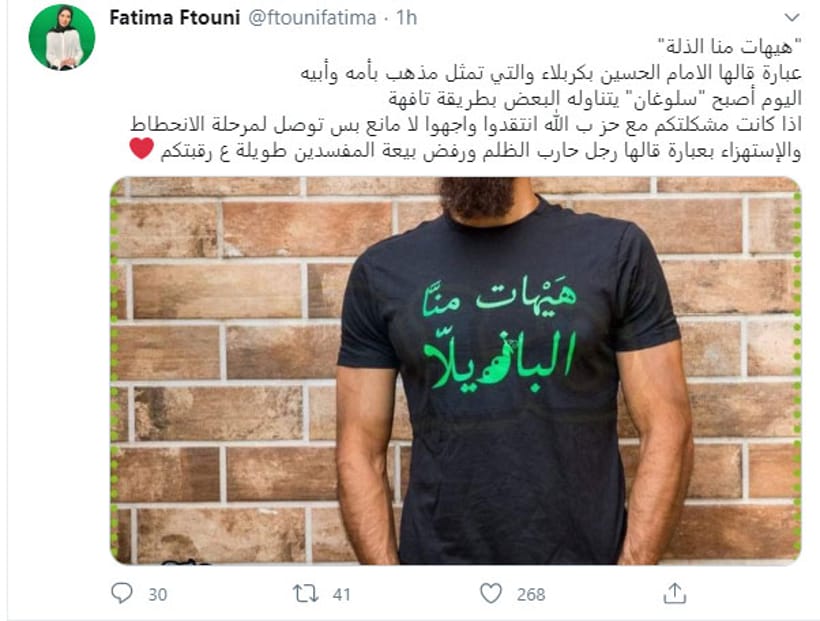Open the black t-shirt photo
This screenshot has width=820, height=621.
pyautogui.click(x=455, y=370)
